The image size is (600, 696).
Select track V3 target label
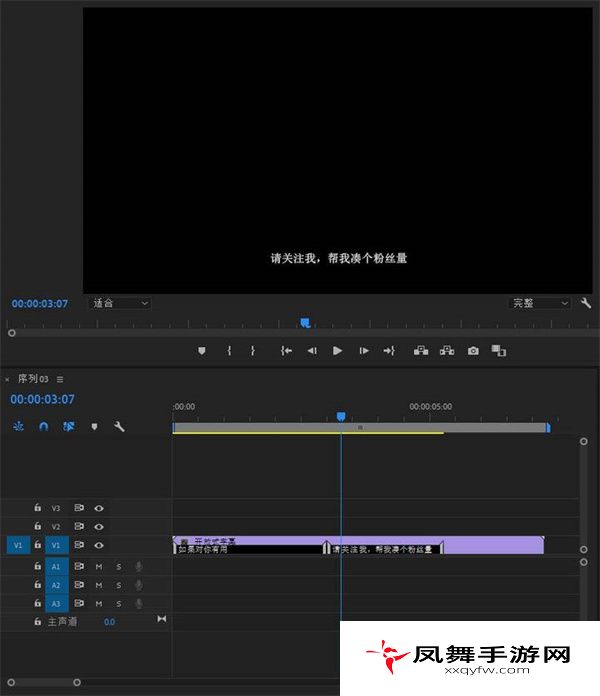[x=55, y=508]
